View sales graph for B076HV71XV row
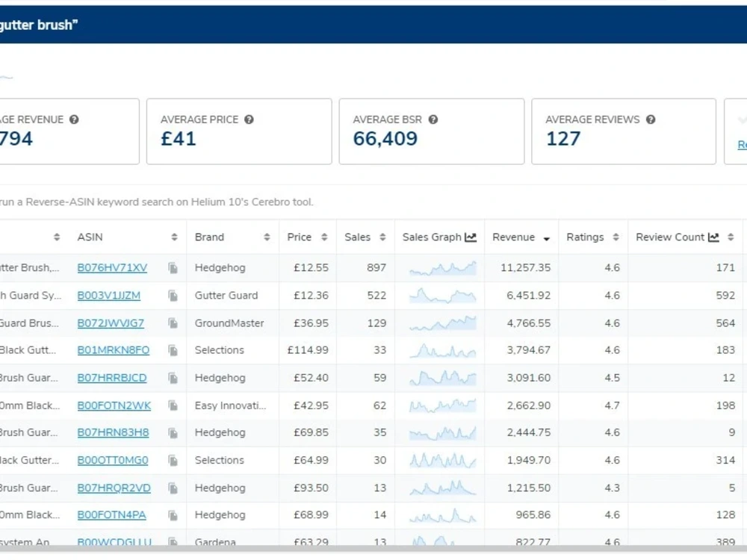Viewport: 747px width, 560px height. 442,268
